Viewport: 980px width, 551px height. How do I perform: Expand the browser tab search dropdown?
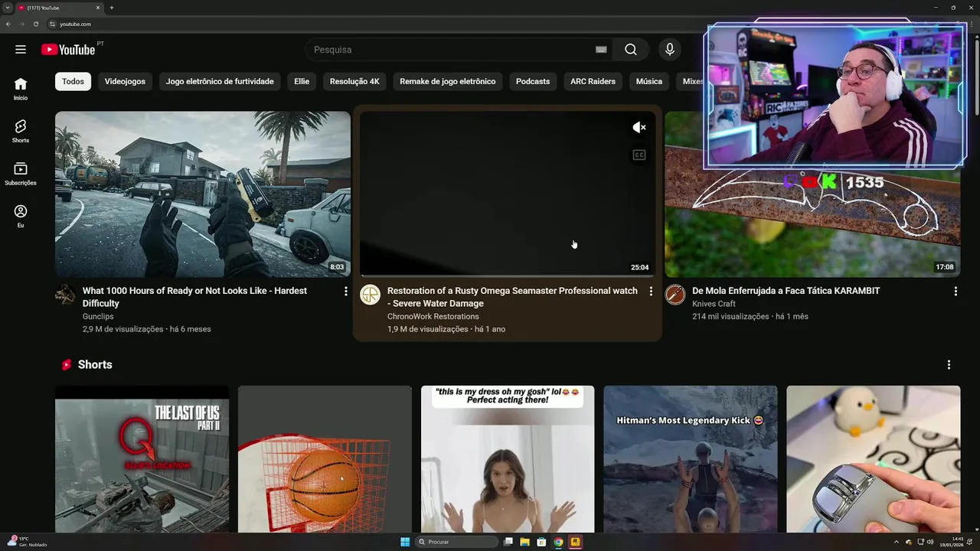[x=7, y=8]
